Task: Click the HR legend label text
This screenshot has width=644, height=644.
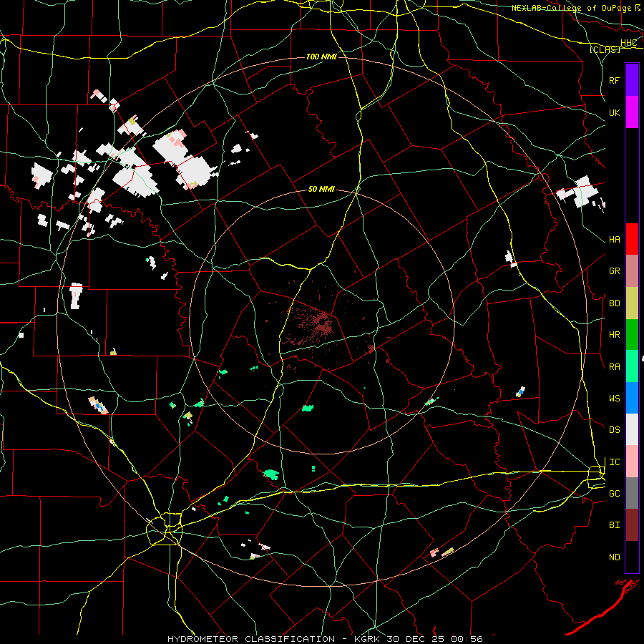Action: [x=614, y=335]
